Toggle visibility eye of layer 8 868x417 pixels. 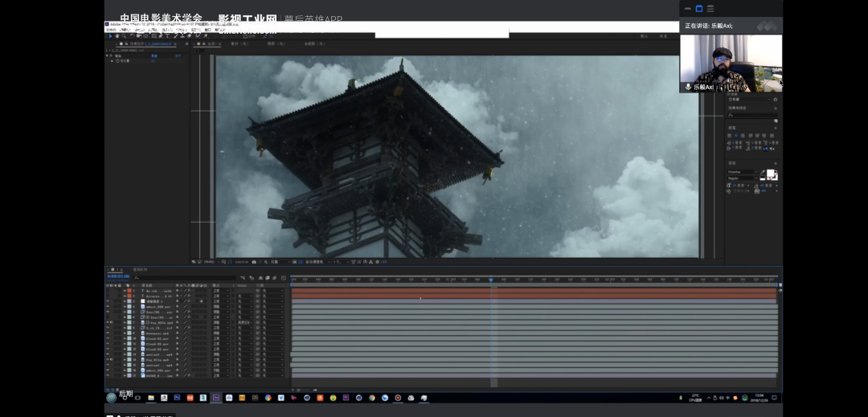[x=108, y=328]
